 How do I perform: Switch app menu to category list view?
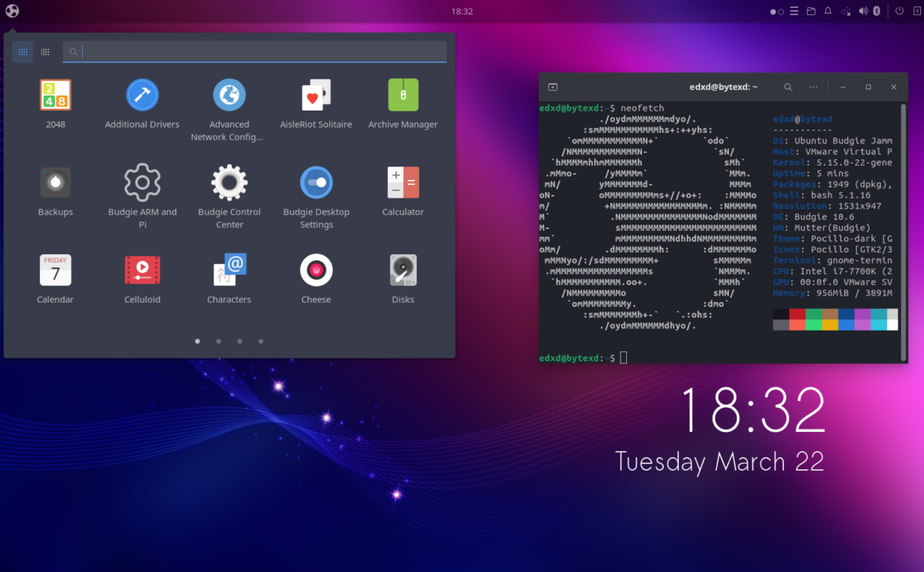(x=45, y=51)
